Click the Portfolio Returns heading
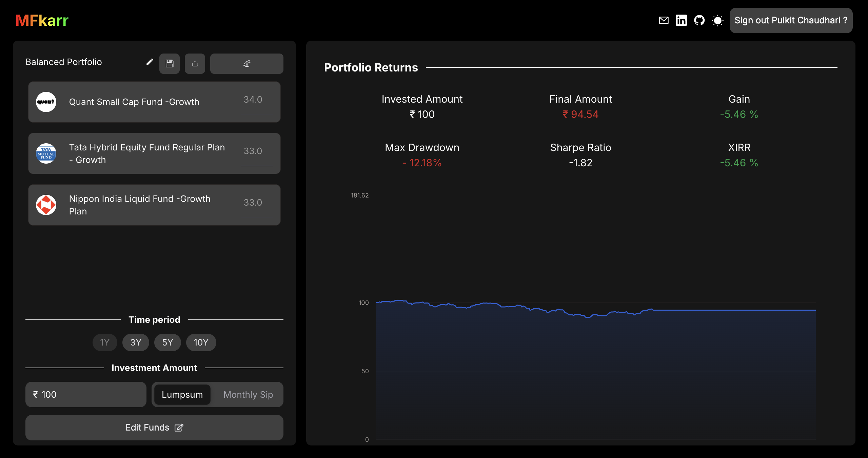The width and height of the screenshot is (868, 458). click(371, 67)
